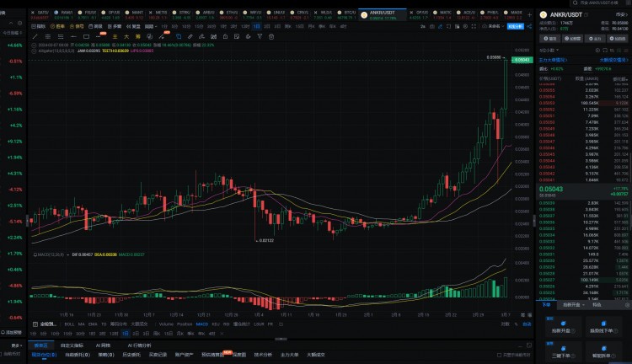Add new symbol tab with plus icon
This screenshot has height=364, width=632.
click(530, 14)
